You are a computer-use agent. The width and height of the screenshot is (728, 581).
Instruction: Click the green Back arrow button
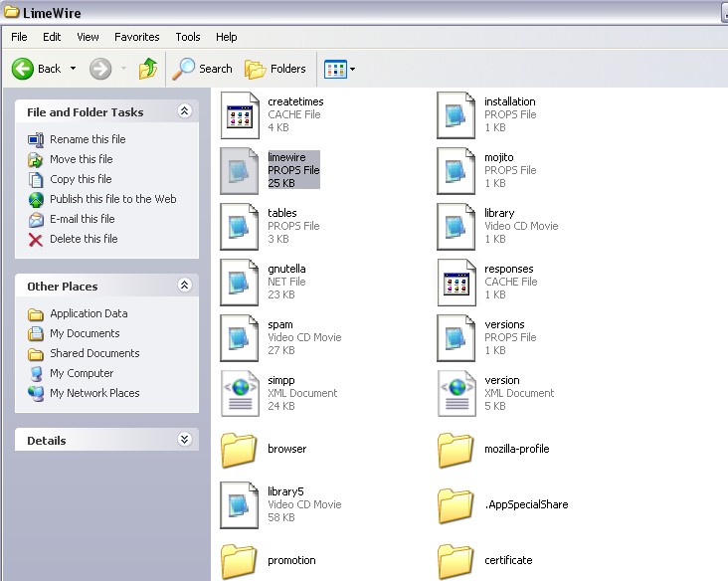(23, 70)
